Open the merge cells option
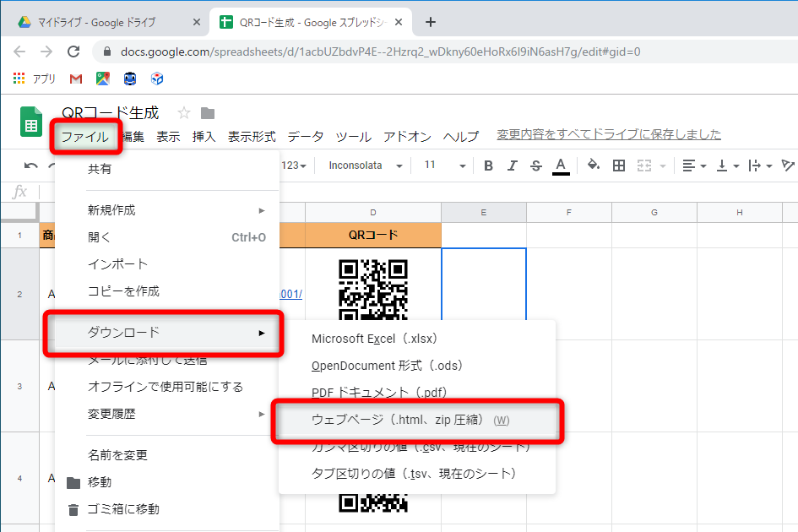Screen dimensions: 798x532 tap(645, 166)
